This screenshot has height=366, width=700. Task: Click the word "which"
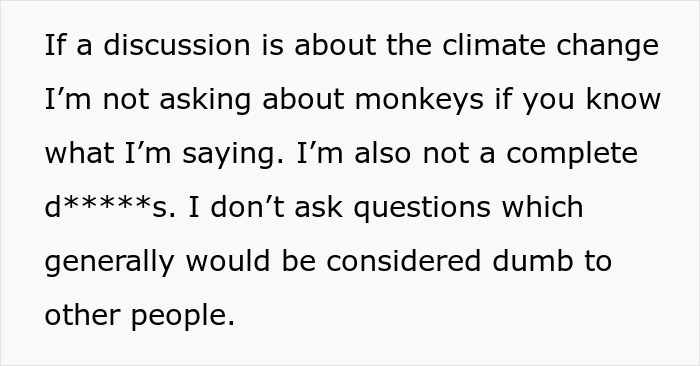542,207
